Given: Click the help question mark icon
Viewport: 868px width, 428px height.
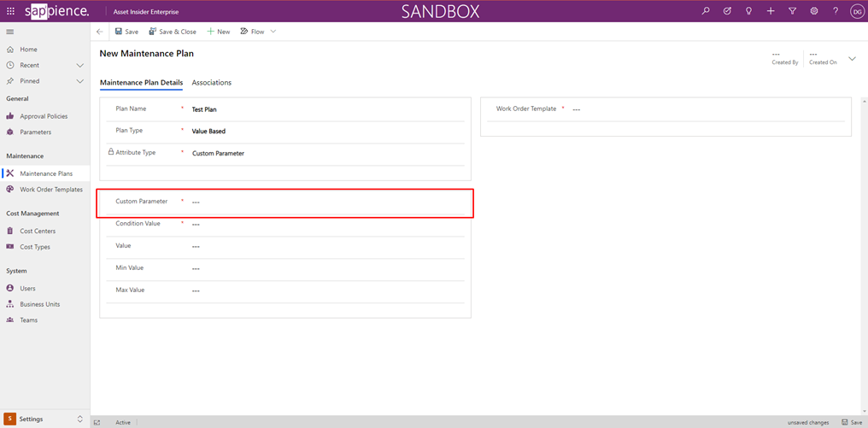Looking at the screenshot, I should 836,11.
